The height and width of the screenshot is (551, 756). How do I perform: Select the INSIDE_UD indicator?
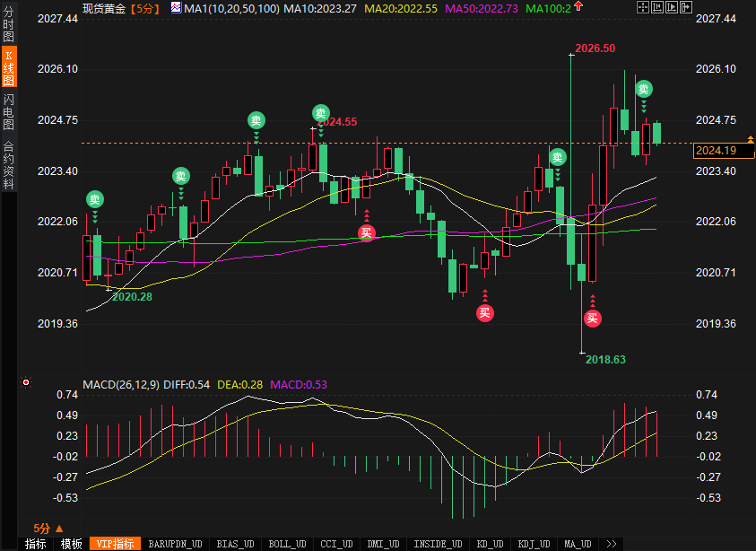point(438,544)
